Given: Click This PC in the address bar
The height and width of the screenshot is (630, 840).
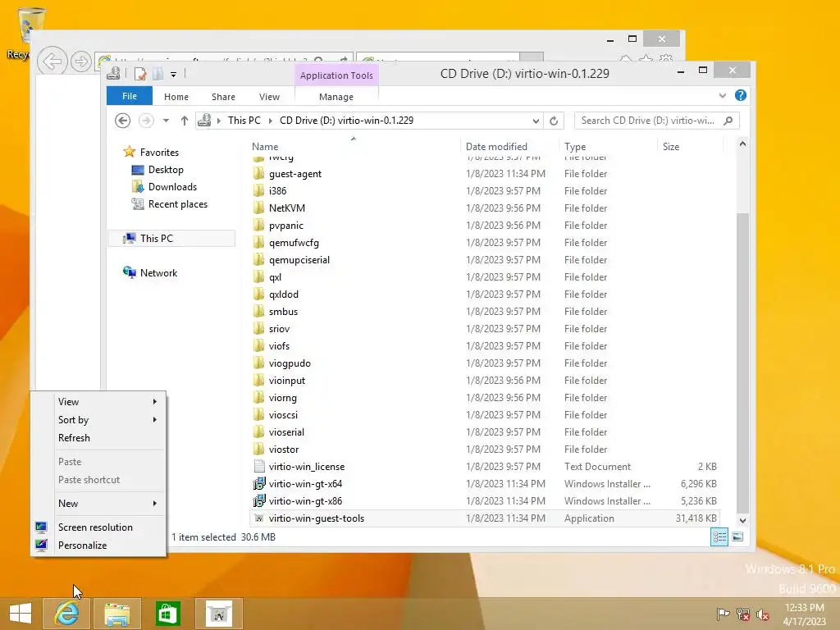Looking at the screenshot, I should (x=244, y=121).
